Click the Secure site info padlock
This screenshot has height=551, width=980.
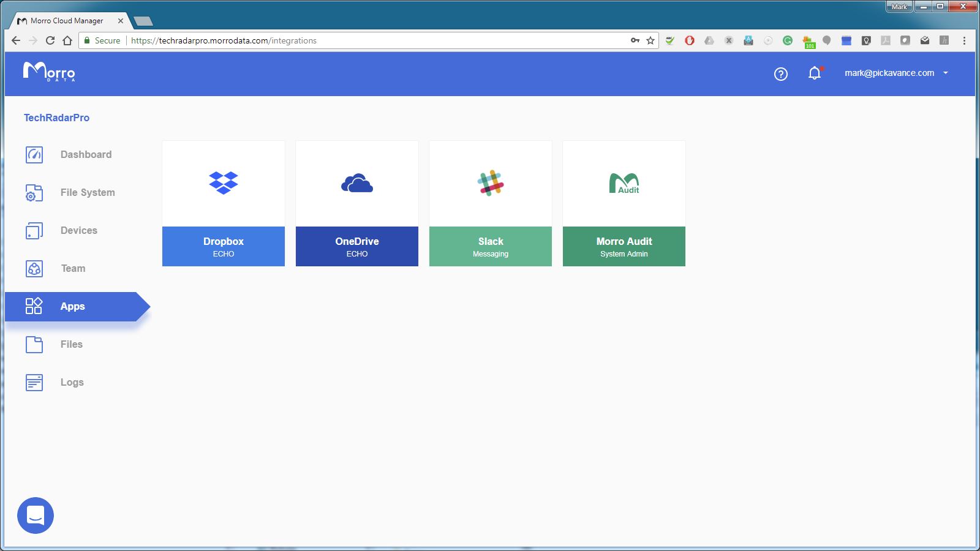pyautogui.click(x=88, y=40)
